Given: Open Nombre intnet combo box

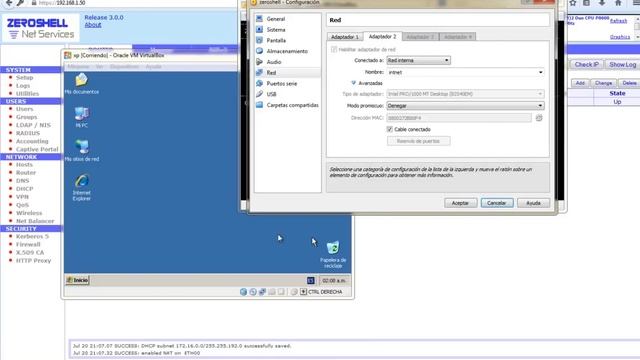Looking at the screenshot, I should [x=465, y=72].
